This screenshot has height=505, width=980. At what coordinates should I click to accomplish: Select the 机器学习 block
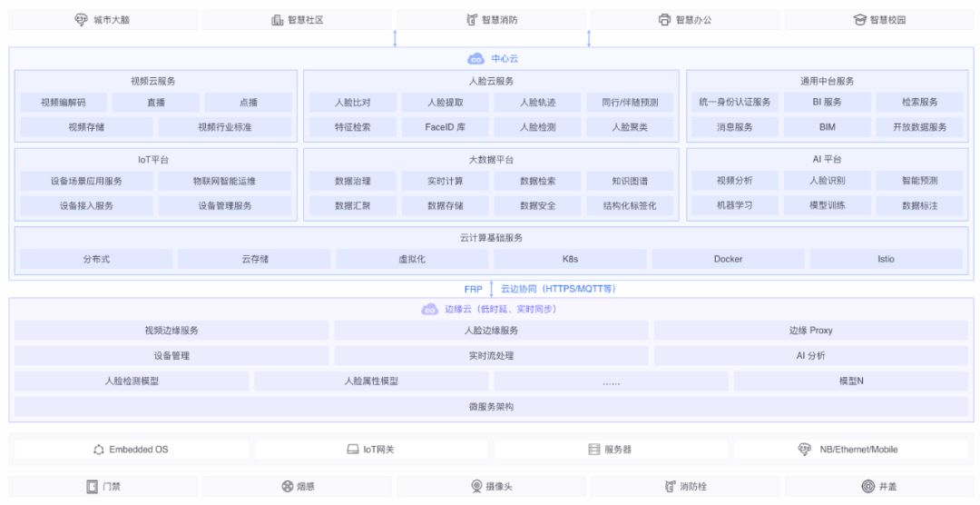tap(735, 205)
